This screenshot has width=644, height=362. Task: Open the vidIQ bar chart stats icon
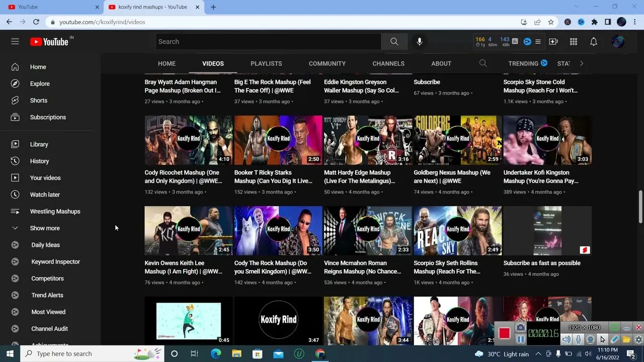point(515,42)
